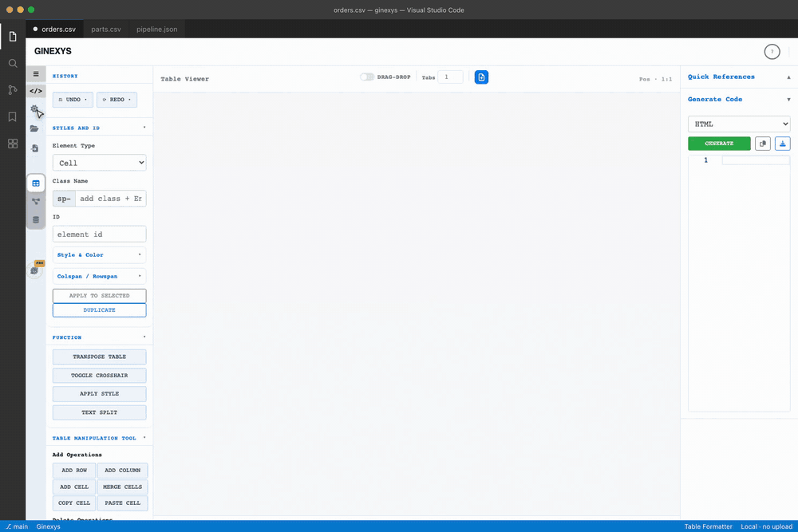Image resolution: width=798 pixels, height=532 pixels.
Task: Click the 'Pos · 1:1' position indicator
Action: tap(655, 79)
